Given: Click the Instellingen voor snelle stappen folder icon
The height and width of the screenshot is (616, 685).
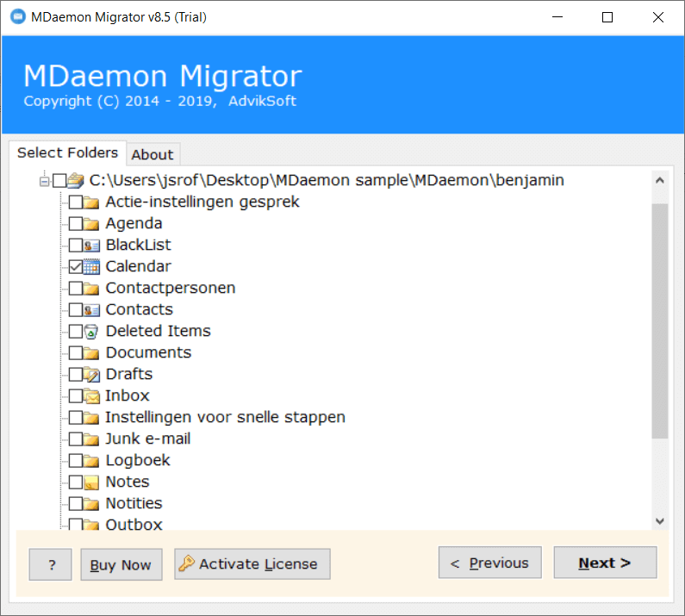Looking at the screenshot, I should point(90,418).
